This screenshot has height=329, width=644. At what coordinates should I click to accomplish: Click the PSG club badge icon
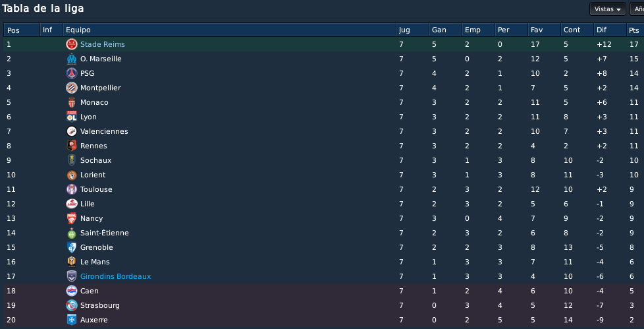(72, 73)
